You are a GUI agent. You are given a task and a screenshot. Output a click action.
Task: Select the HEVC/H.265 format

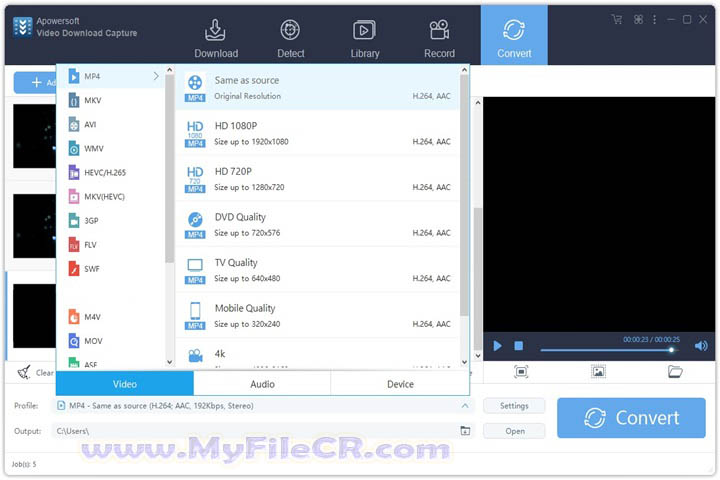110,173
